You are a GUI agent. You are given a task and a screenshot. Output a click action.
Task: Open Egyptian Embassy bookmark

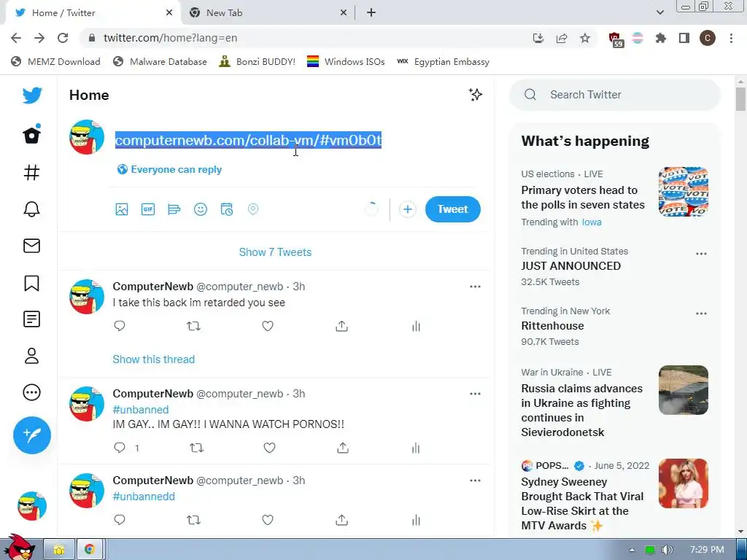(x=443, y=62)
